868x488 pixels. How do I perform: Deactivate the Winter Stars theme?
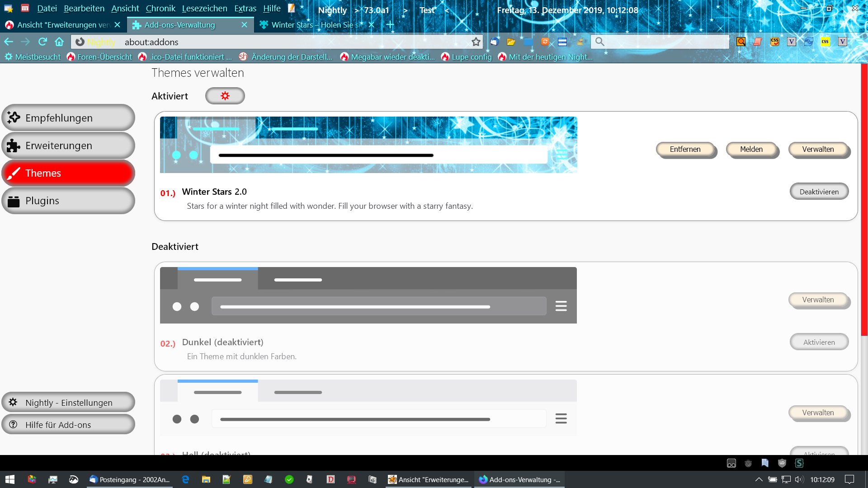point(819,192)
